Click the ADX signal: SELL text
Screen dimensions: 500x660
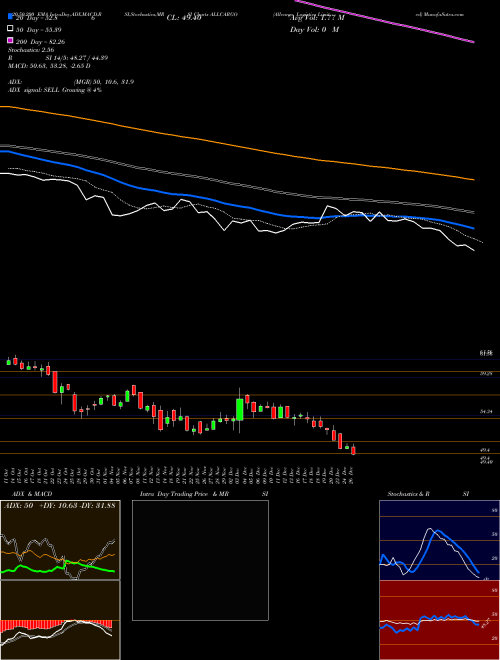[55, 90]
